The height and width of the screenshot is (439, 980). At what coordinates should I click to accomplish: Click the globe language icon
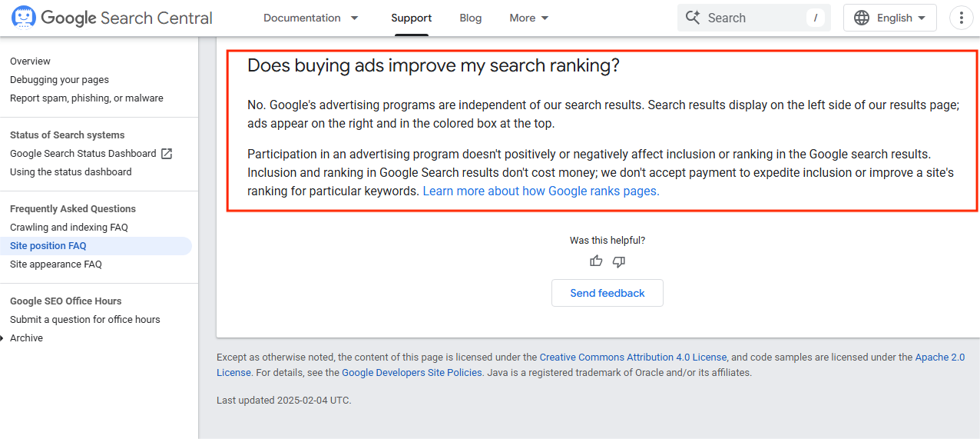(862, 18)
